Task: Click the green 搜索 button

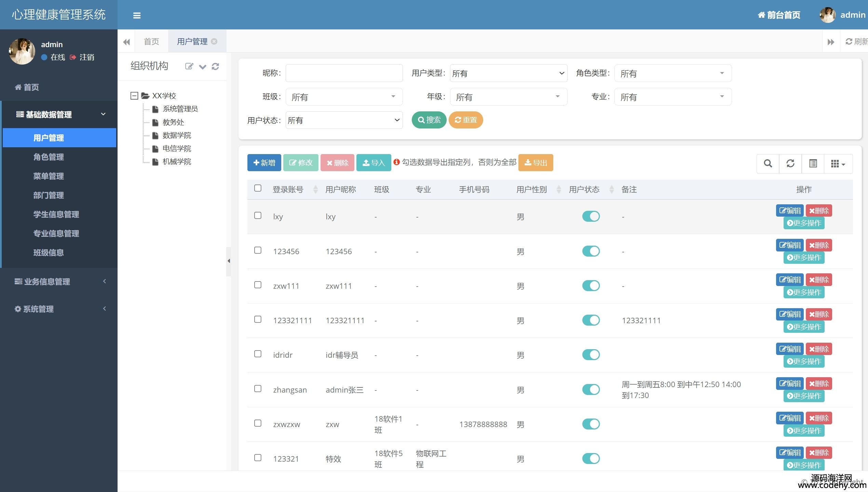Action: (x=429, y=120)
